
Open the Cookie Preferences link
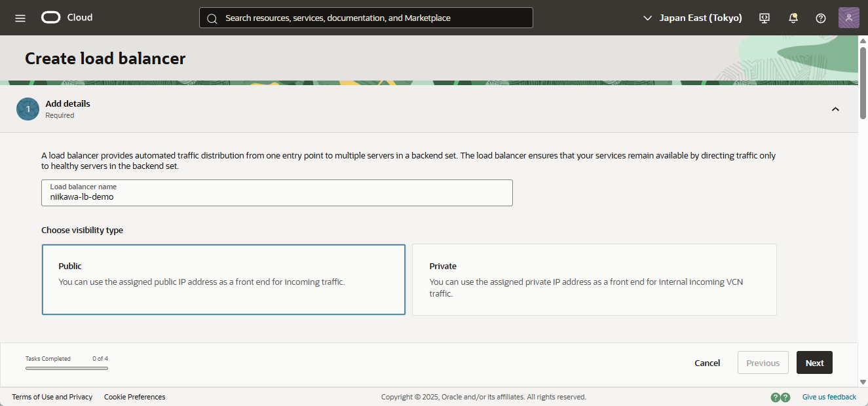134,397
